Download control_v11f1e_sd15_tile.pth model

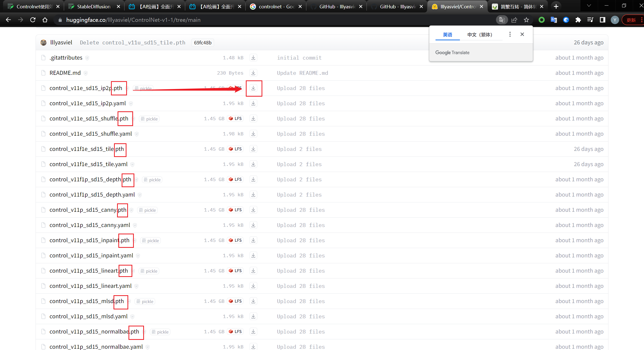253,149
